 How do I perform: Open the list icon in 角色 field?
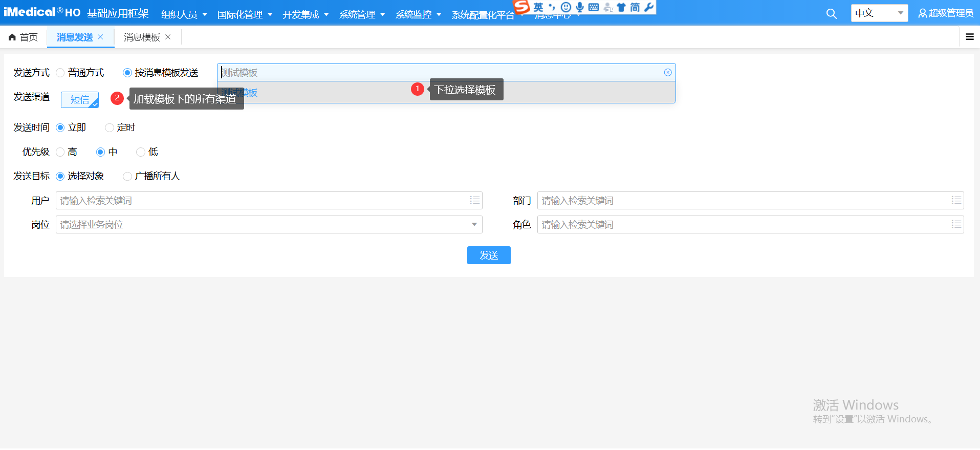click(x=956, y=224)
